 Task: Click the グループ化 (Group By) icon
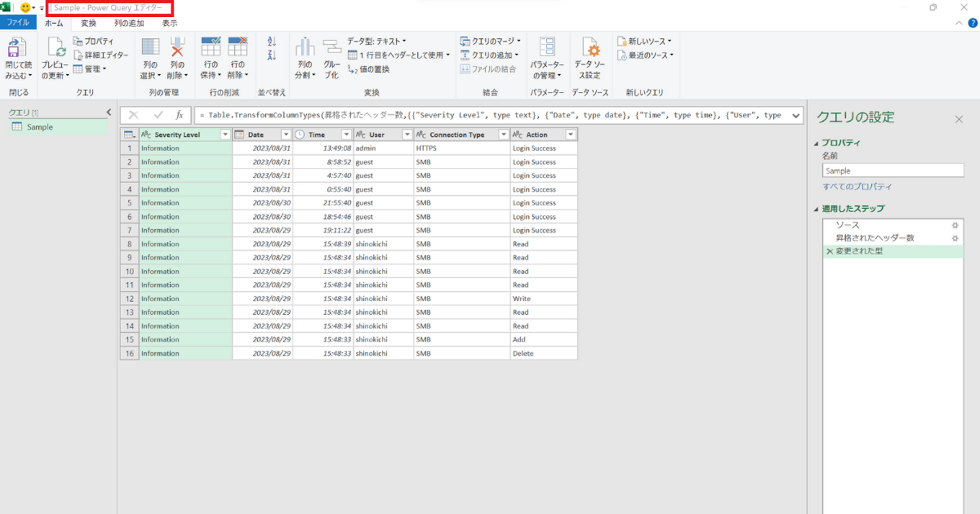click(331, 48)
